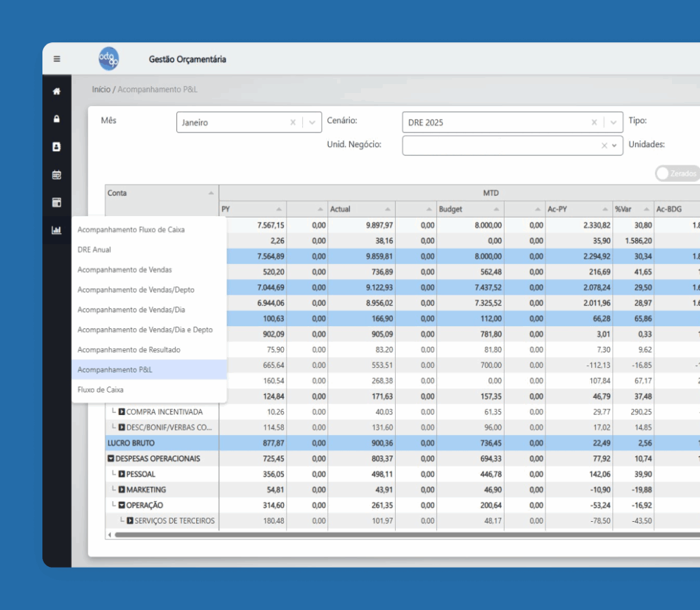The width and height of the screenshot is (700, 610).
Task: Open the calculator icon in sidebar
Action: 57,202
